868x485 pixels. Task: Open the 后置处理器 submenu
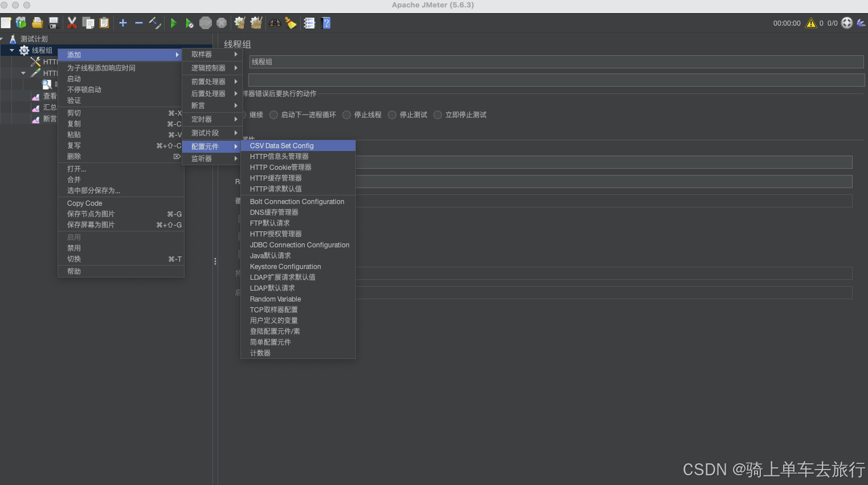pyautogui.click(x=212, y=93)
